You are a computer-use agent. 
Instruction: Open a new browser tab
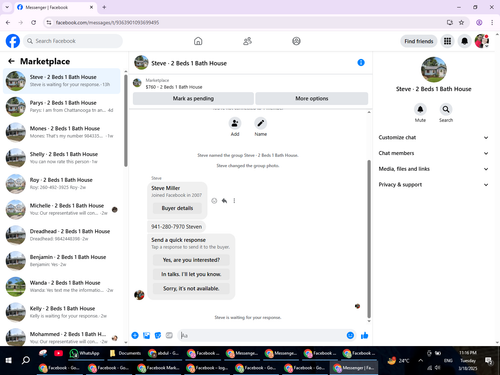pos(104,7)
